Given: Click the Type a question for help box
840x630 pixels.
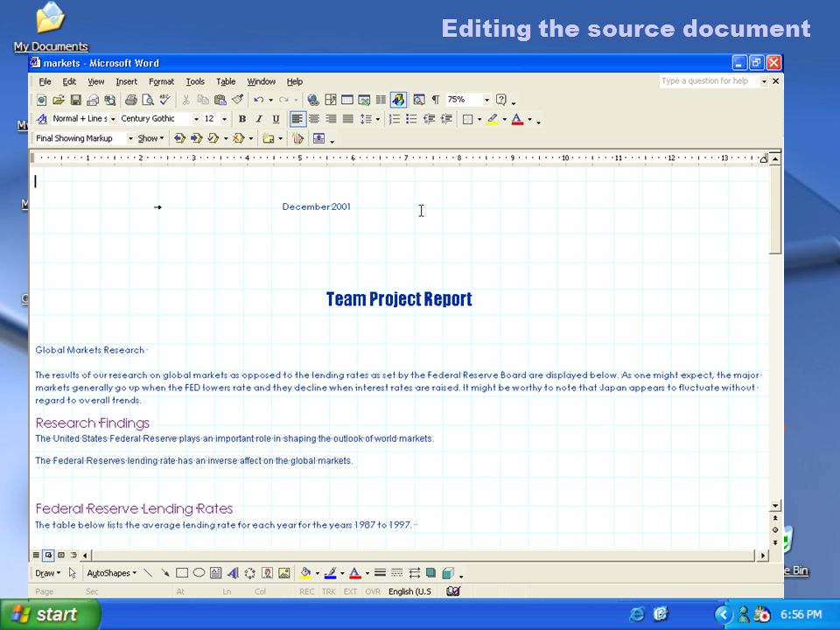Looking at the screenshot, I should [710, 80].
